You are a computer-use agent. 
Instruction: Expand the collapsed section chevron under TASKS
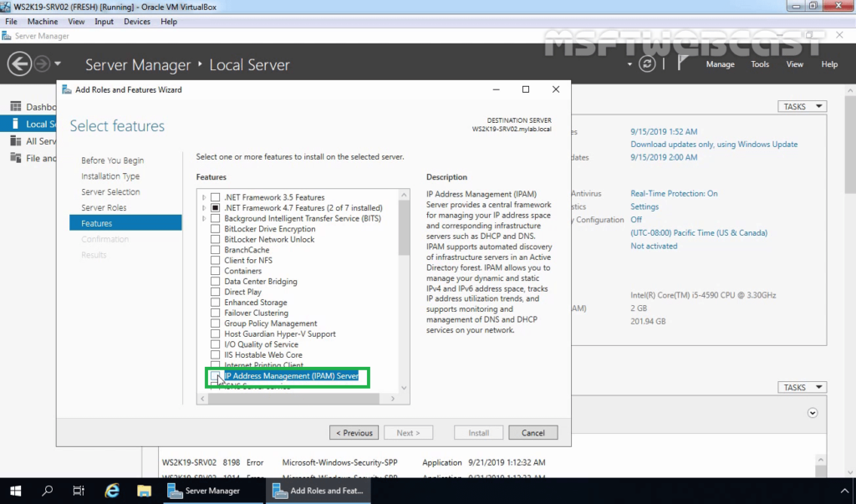pyautogui.click(x=813, y=413)
